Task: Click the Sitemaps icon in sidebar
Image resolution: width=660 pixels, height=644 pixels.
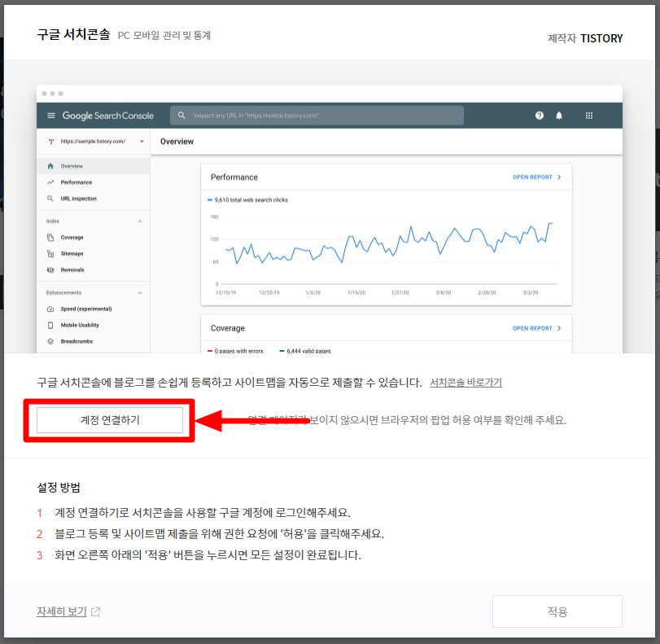Action: 50,253
